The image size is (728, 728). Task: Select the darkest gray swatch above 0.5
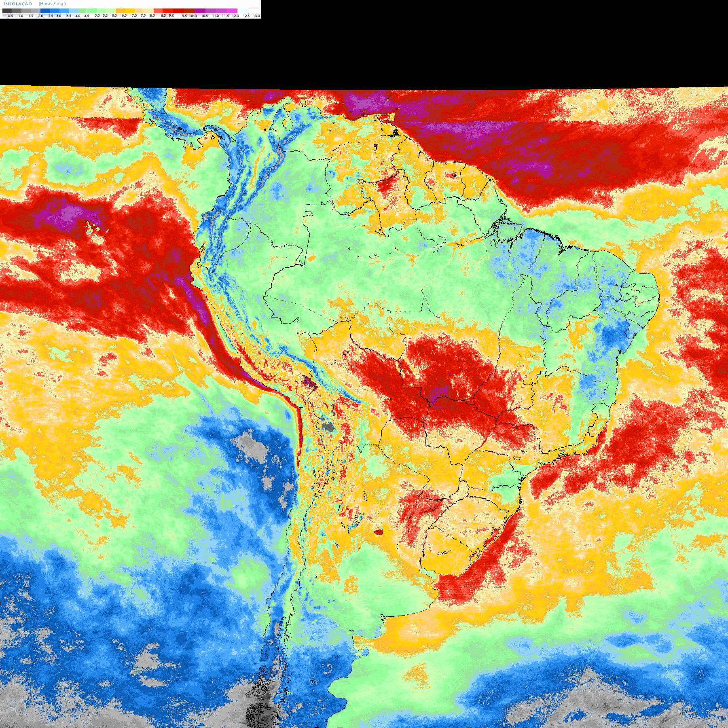click(x=7, y=11)
